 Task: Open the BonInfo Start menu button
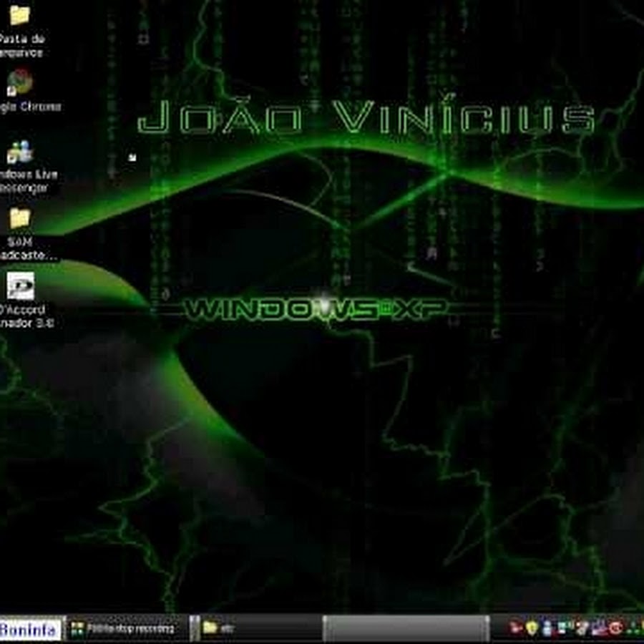tap(30, 629)
